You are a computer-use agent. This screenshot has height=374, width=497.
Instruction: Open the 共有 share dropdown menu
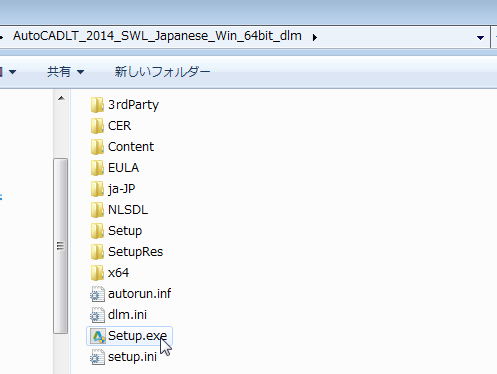coord(65,72)
